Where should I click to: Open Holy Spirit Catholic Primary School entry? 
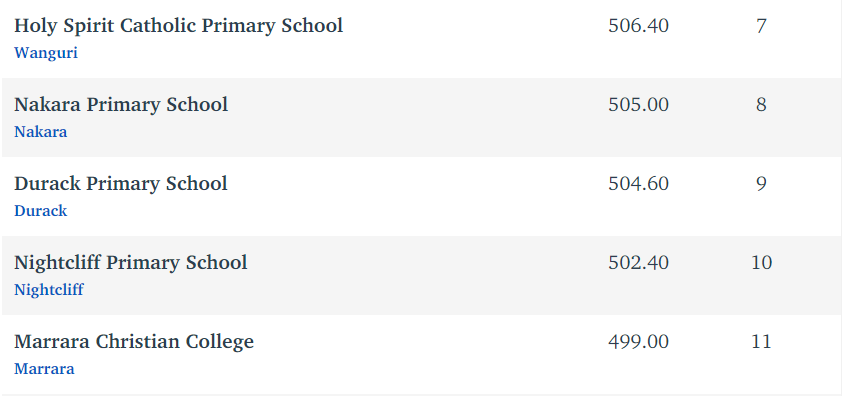click(178, 26)
